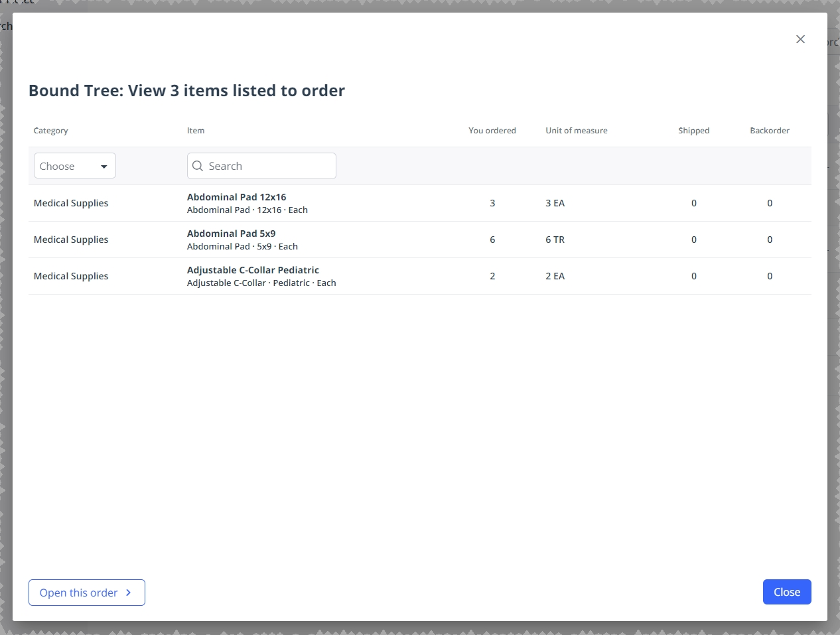840x635 pixels.
Task: Click Medical Supplies in Abdominal Pad 12x16 row
Action: [x=71, y=203]
